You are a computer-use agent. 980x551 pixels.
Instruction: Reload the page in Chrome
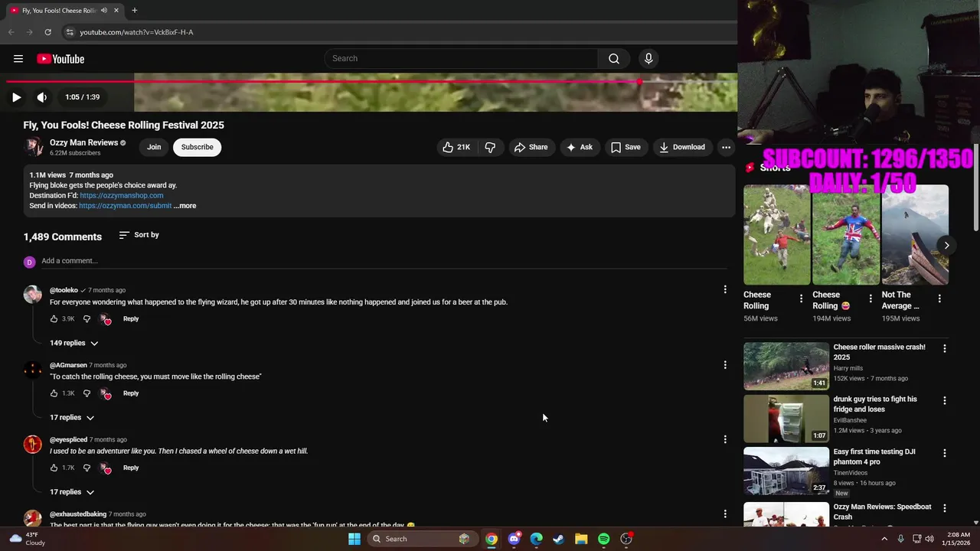[x=47, y=32]
